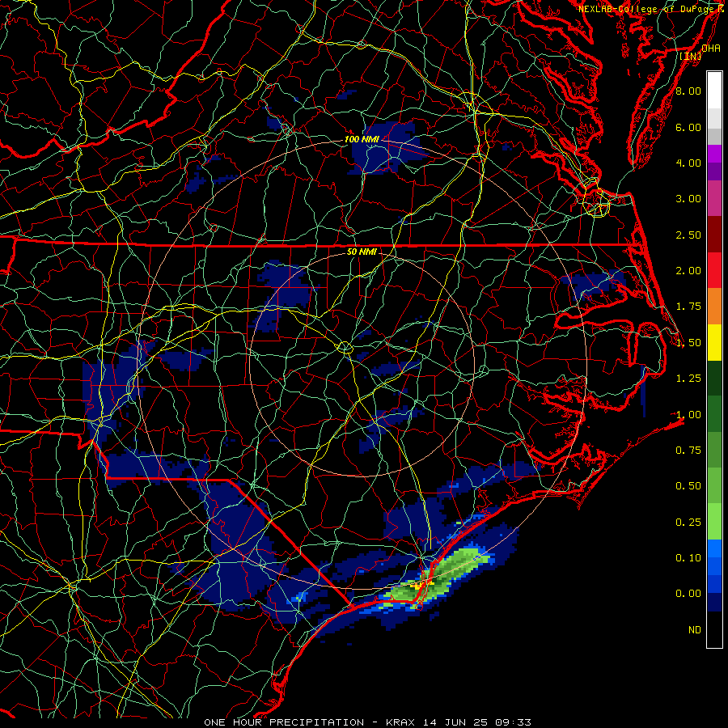Click the 6.00 legend value
The height and width of the screenshot is (728, 728).
click(x=688, y=127)
